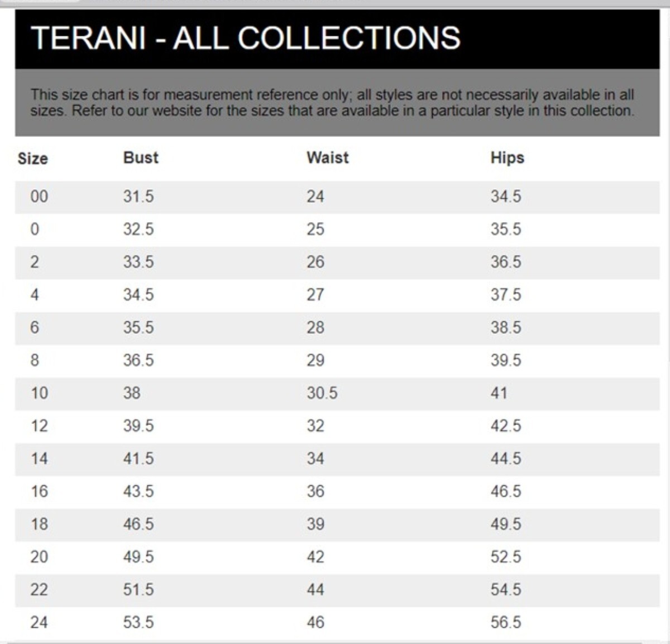Click the size 00 row label
Image resolution: width=670 pixels, height=644 pixels.
pos(39,197)
